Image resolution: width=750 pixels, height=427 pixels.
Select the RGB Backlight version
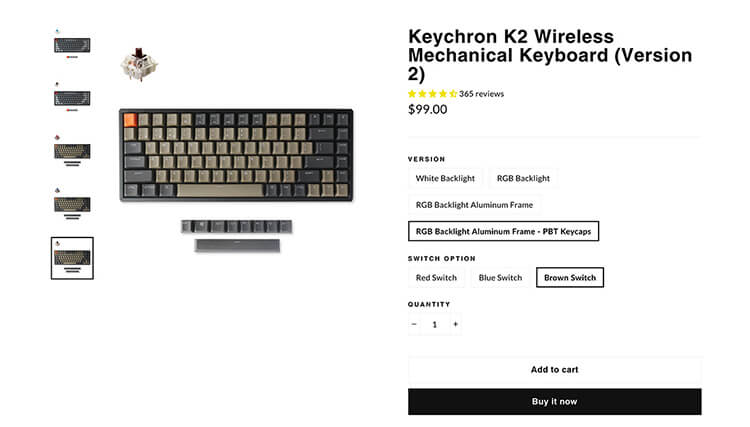523,178
